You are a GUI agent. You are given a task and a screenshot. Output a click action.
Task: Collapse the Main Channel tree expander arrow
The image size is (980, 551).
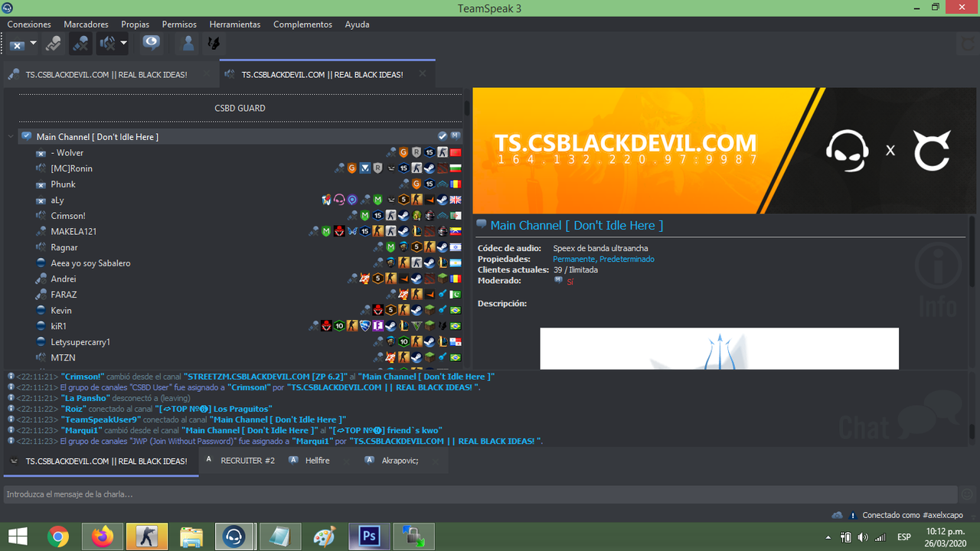(x=10, y=137)
